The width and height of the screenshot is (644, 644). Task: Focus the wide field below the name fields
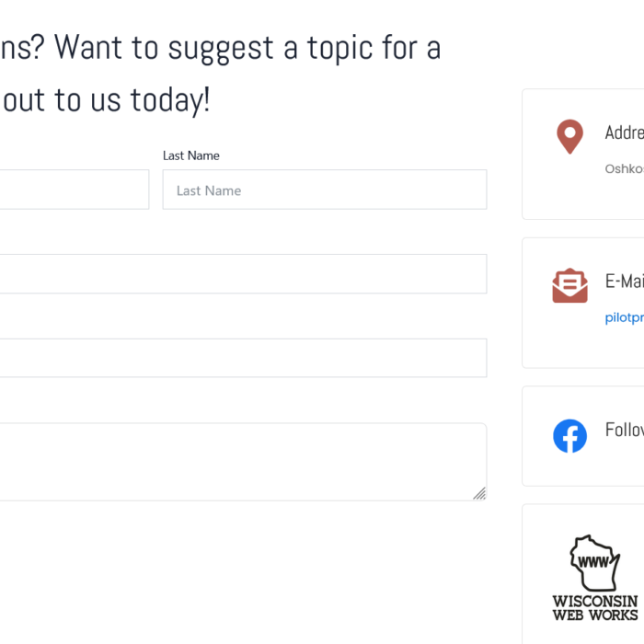pos(243,274)
